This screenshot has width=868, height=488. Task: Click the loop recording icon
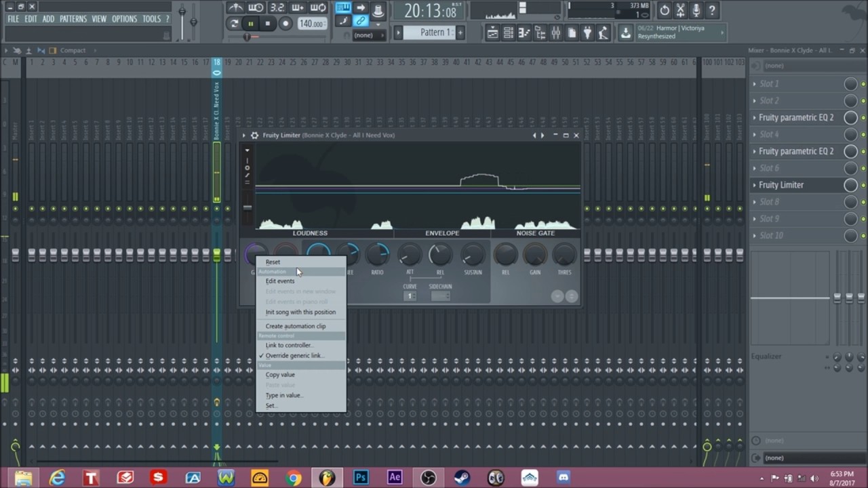(x=318, y=8)
